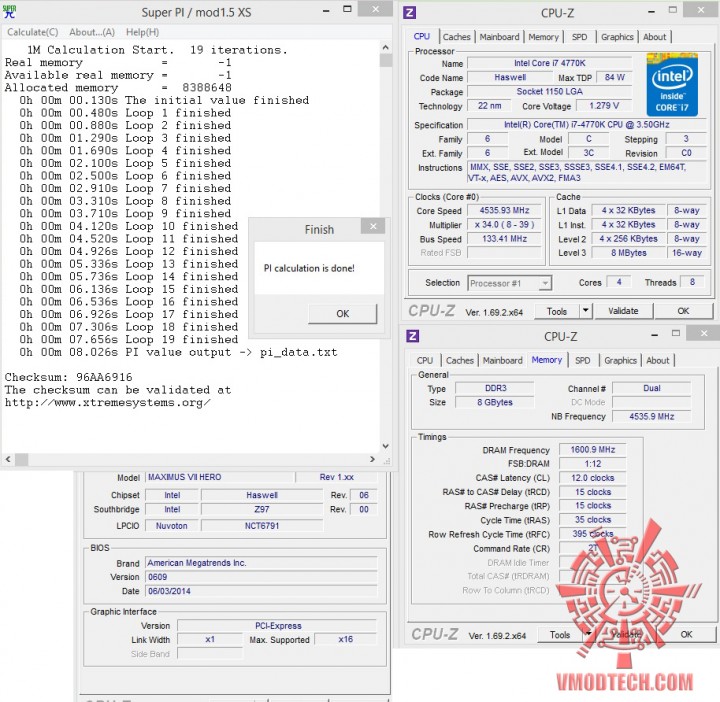The width and height of the screenshot is (720, 702).
Task: Click Super PI horizontal scrollbar right arrow
Action: pyautogui.click(x=372, y=459)
